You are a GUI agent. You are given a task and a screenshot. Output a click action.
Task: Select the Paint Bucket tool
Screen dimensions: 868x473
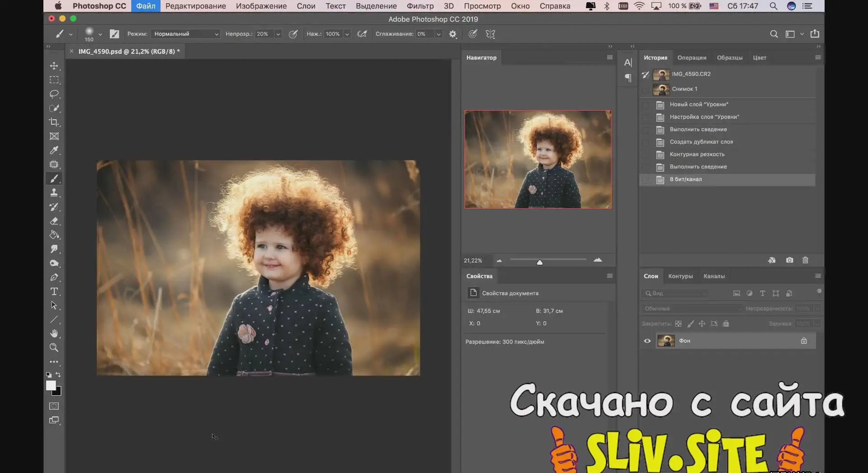[x=54, y=235]
